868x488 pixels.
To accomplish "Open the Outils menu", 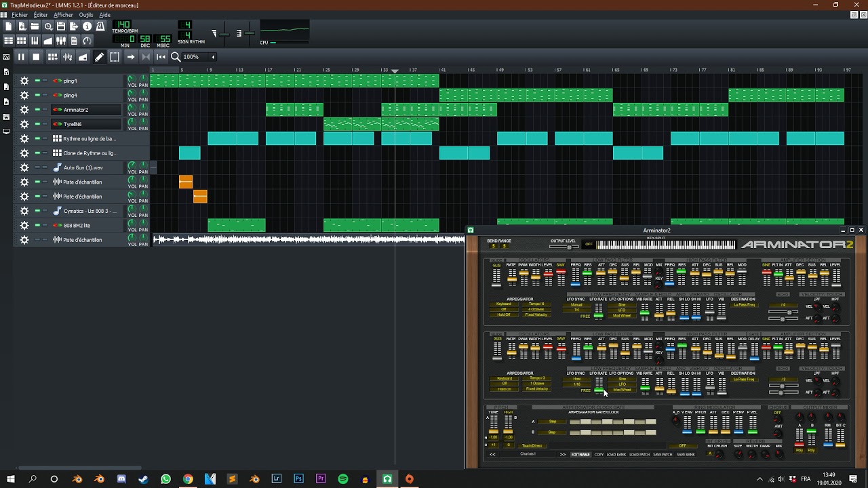I will (x=86, y=15).
